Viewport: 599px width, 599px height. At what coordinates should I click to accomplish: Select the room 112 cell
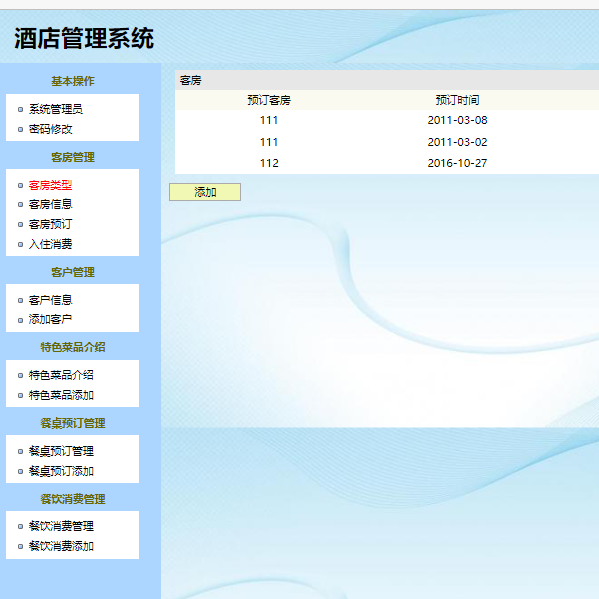pos(269,163)
